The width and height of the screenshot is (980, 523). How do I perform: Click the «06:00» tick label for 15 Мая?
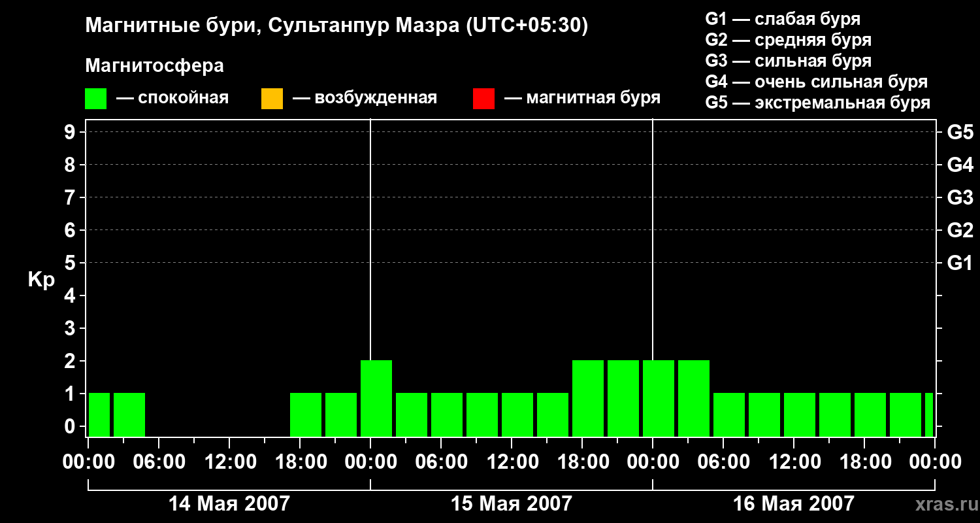(441, 462)
